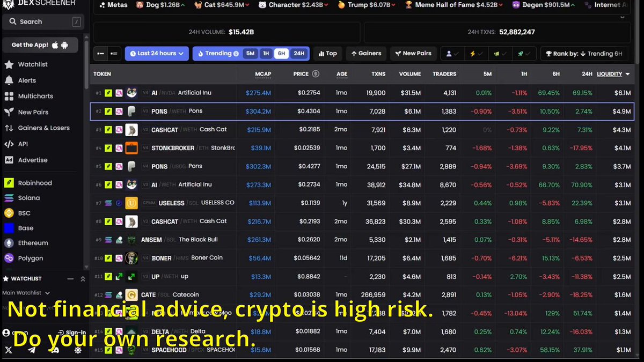
Task: Click the dollar icon next to PRICE header
Action: (x=316, y=74)
